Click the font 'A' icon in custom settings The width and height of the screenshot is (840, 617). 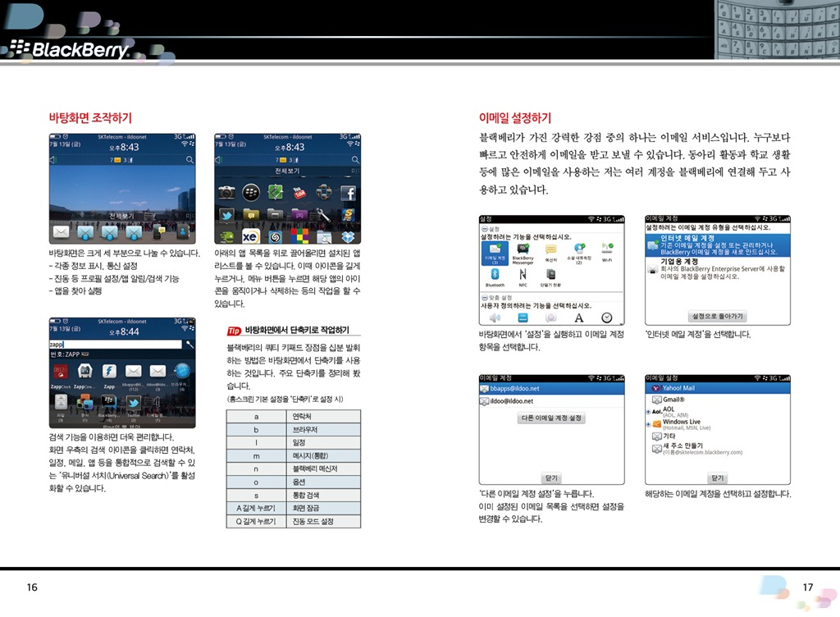coord(578,318)
